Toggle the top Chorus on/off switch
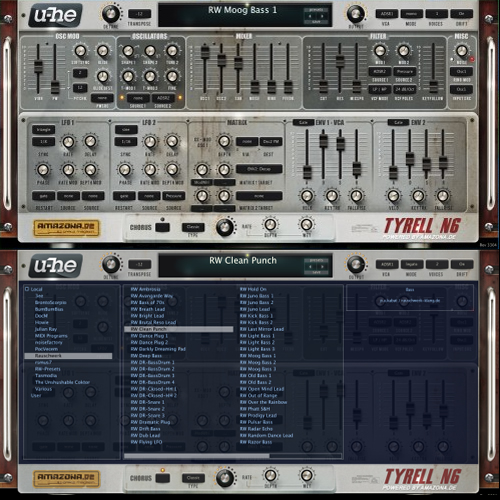 [x=162, y=227]
